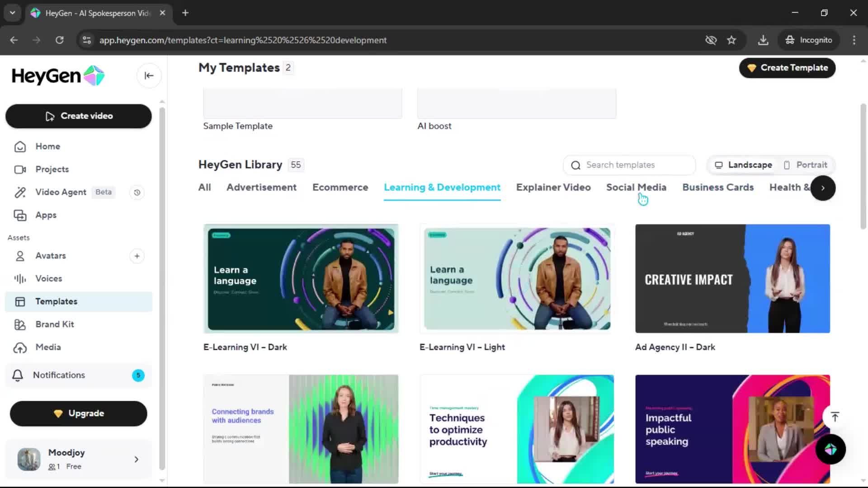Click the Upgrade button
868x488 pixels.
[x=79, y=413]
